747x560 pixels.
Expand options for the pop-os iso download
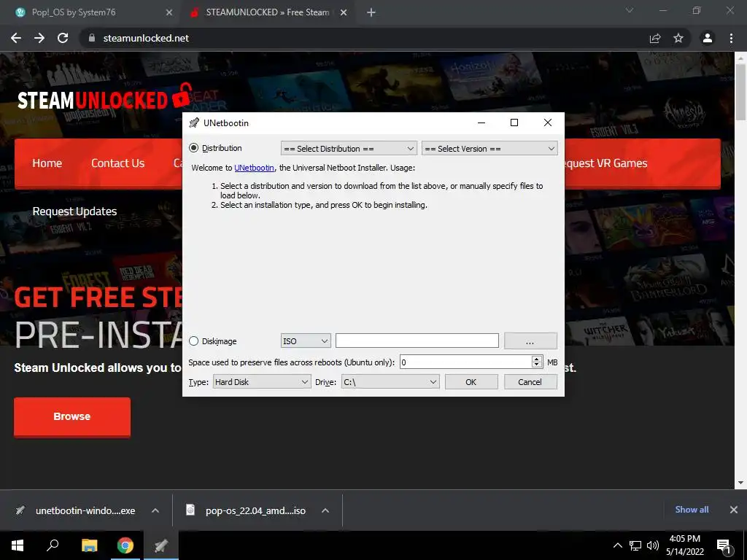tap(325, 510)
